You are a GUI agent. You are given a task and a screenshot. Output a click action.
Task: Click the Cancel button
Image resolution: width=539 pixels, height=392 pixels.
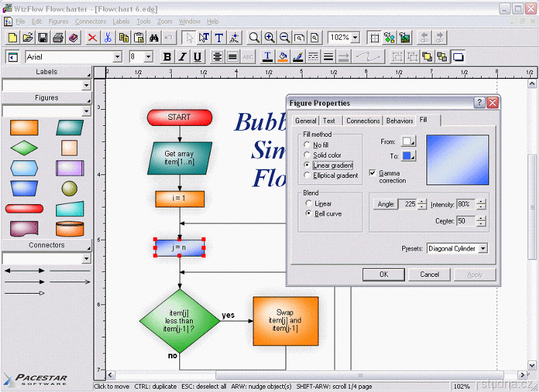[x=429, y=274]
